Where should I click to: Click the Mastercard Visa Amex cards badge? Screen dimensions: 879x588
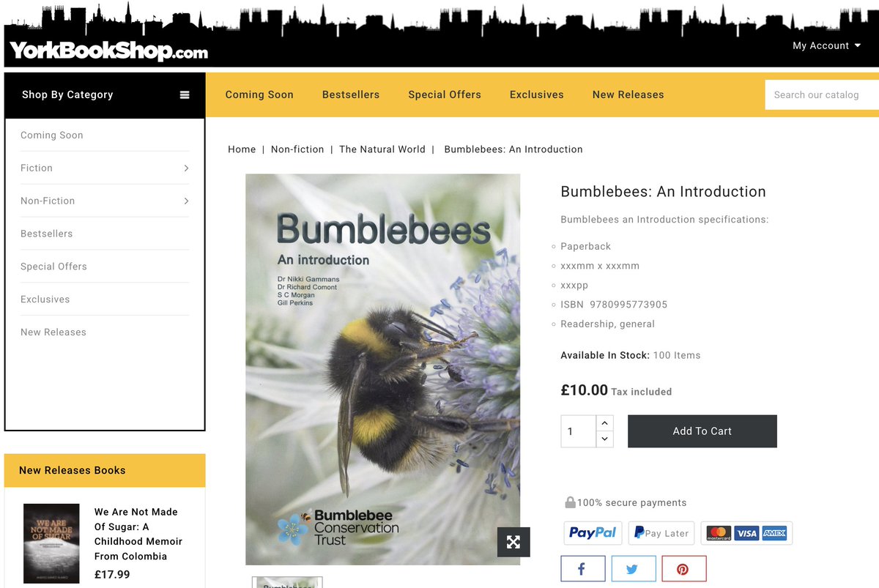click(746, 533)
